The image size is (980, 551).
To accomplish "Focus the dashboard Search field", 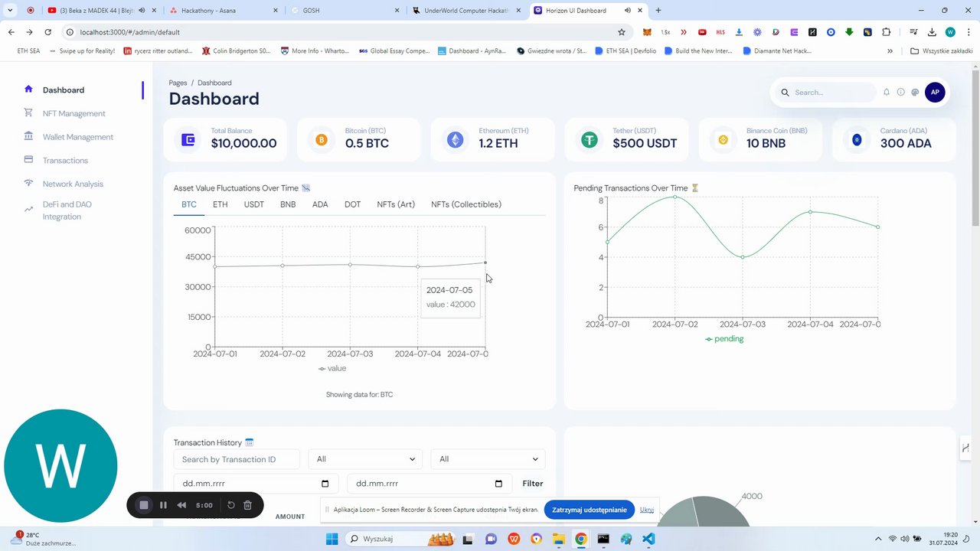I will (827, 93).
